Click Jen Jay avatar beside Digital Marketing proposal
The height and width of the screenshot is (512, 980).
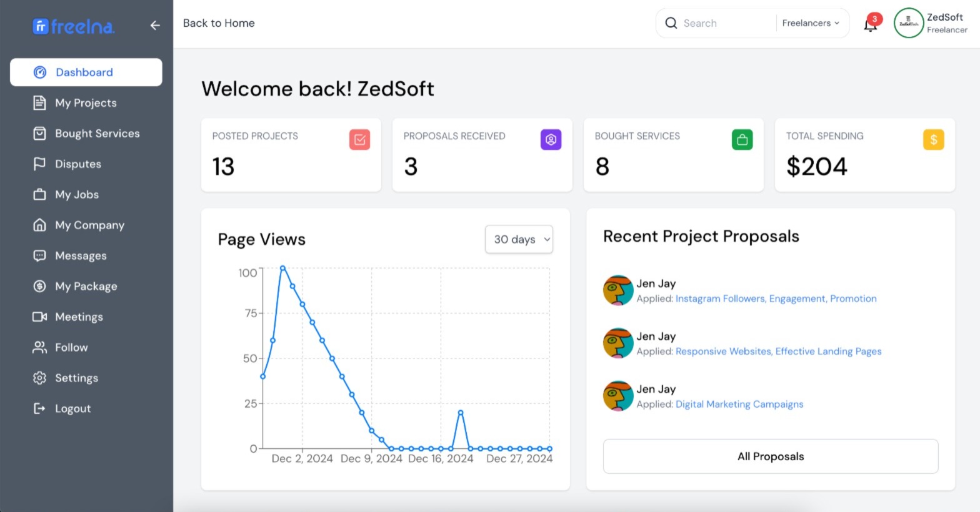tap(618, 396)
